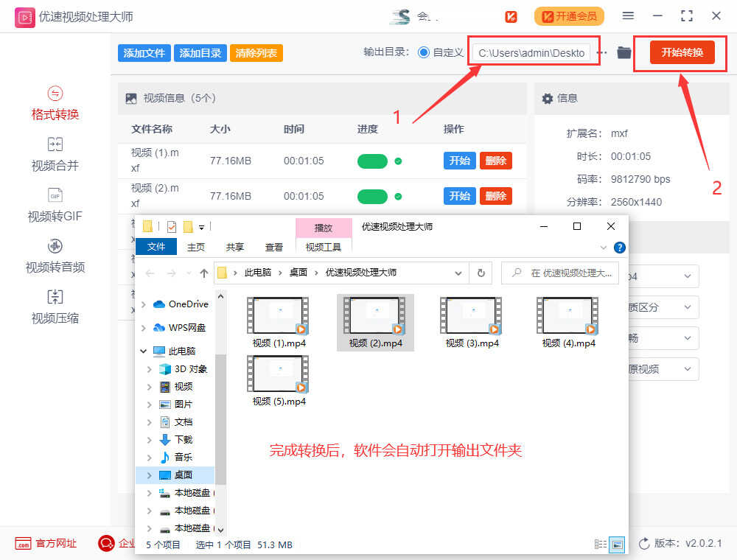Image resolution: width=737 pixels, height=560 pixels.
Task: Open the 视频转GIF module
Action: pyautogui.click(x=55, y=206)
